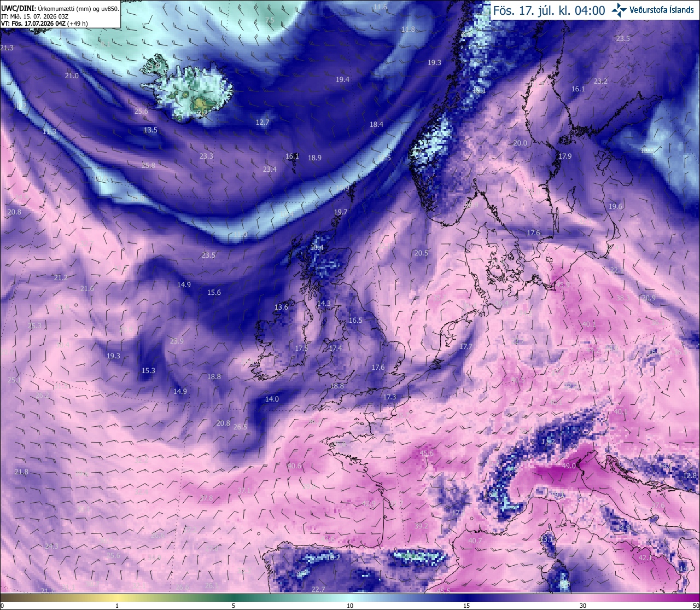This screenshot has height=610, width=700.
Task: Click the 42.1 value label over Italy
Action: click(x=646, y=558)
